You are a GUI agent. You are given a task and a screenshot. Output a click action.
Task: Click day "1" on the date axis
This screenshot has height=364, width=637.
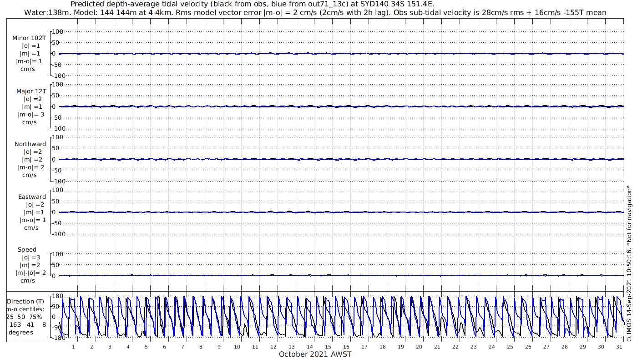(73, 347)
